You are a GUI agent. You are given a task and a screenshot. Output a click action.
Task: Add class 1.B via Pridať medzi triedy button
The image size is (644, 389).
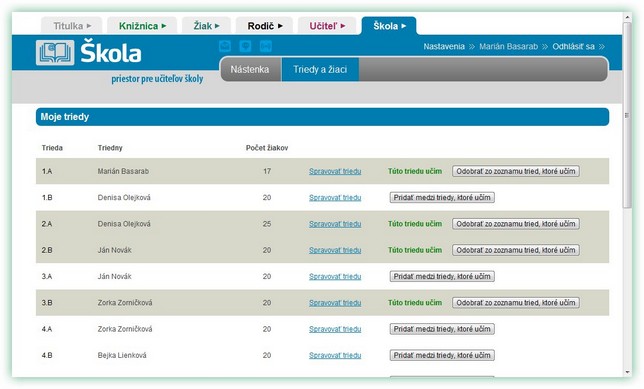pos(442,198)
